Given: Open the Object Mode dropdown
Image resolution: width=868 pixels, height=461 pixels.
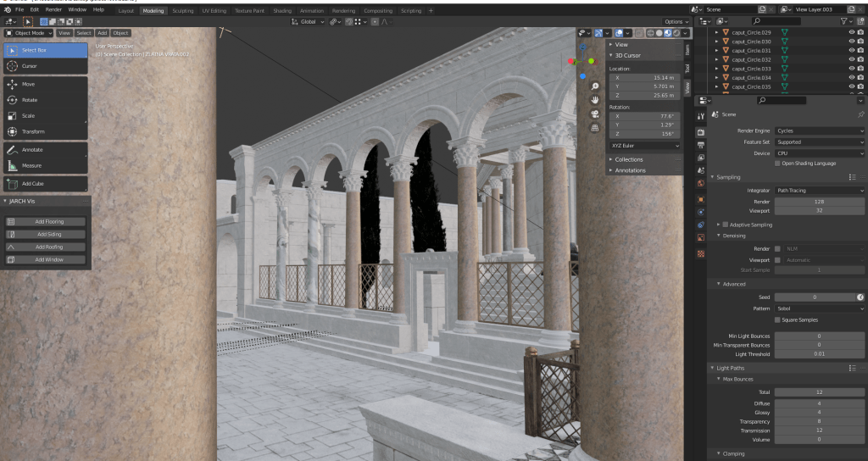Looking at the screenshot, I should click(x=29, y=33).
